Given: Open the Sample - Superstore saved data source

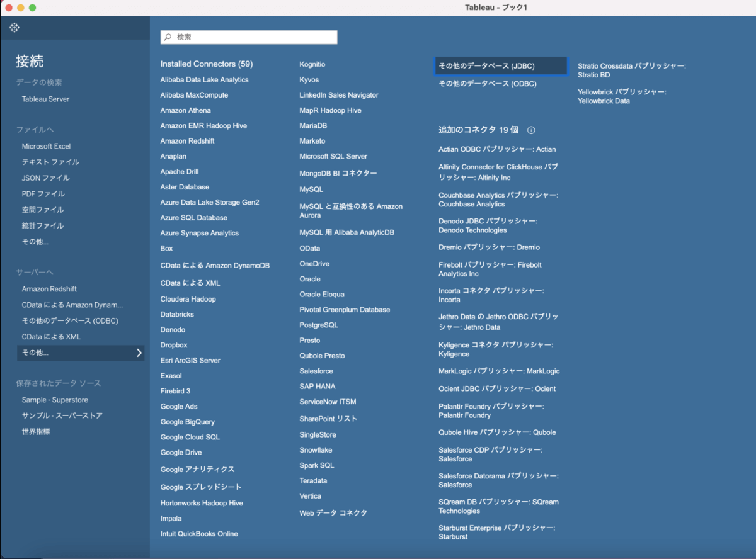Looking at the screenshot, I should [55, 400].
